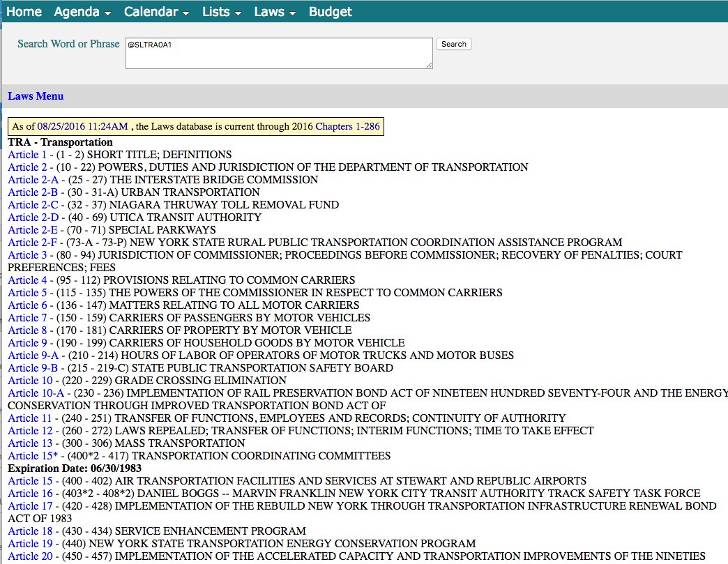
Task: Focus the Search Word or Phrase text box
Action: click(279, 54)
